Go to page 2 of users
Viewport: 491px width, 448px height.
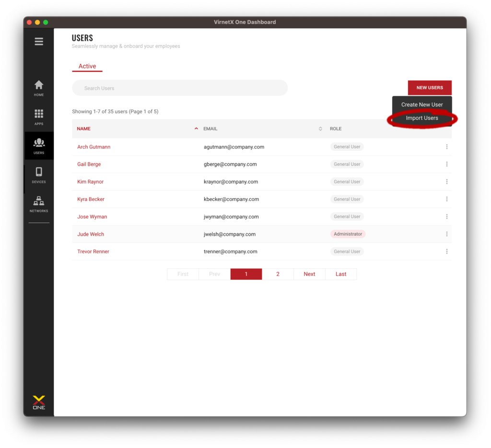click(278, 274)
